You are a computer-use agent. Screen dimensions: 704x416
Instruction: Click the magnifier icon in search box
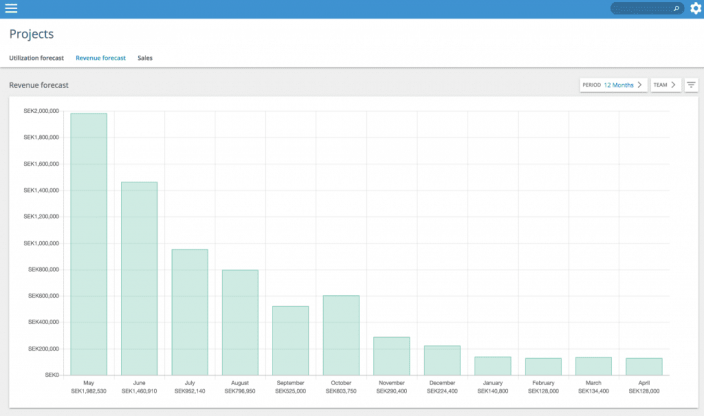(x=676, y=8)
